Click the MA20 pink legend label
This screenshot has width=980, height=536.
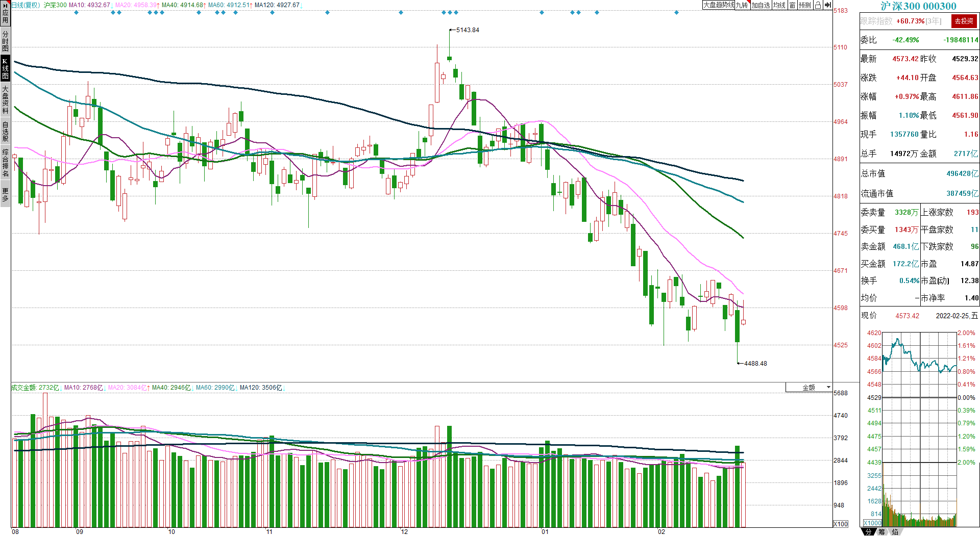coord(136,5)
